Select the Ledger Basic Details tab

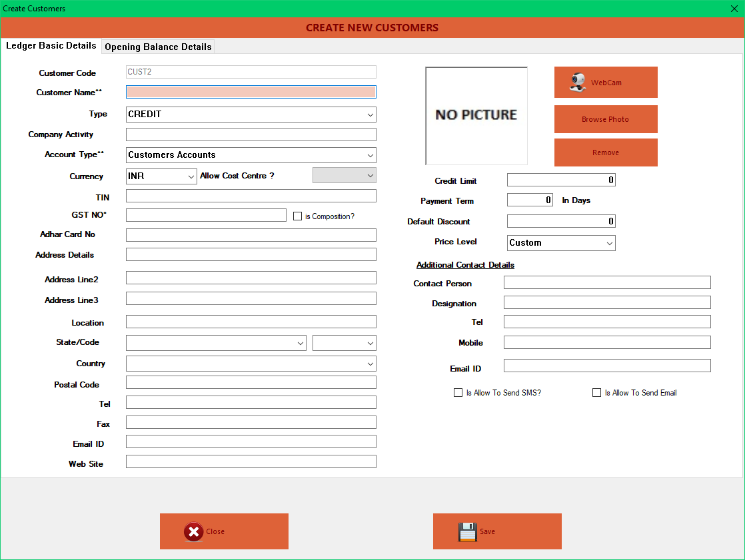pyautogui.click(x=51, y=46)
